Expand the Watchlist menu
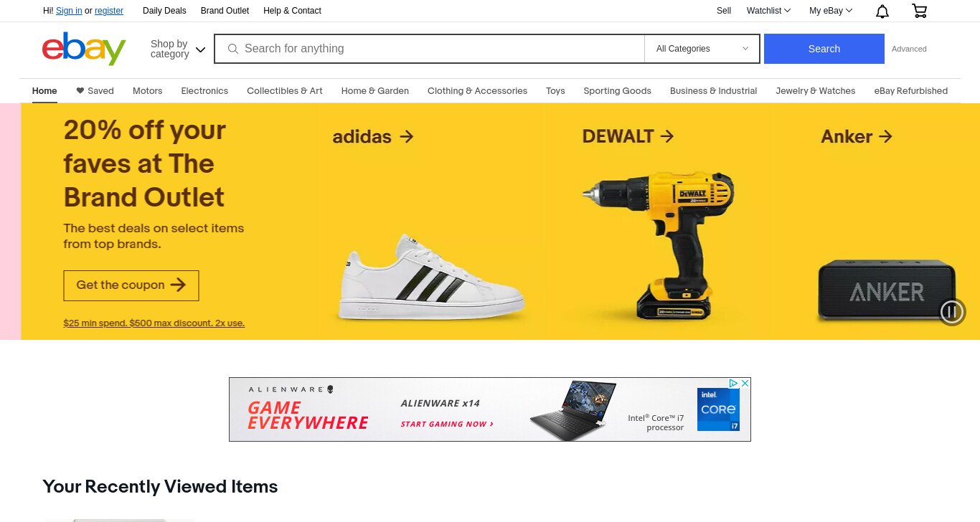980x522 pixels. pyautogui.click(x=768, y=11)
